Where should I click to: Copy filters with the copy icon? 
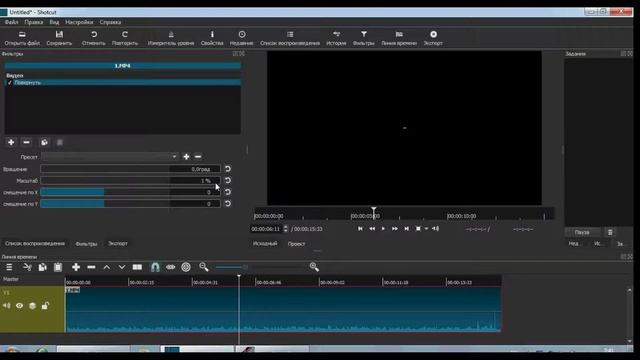(44, 142)
